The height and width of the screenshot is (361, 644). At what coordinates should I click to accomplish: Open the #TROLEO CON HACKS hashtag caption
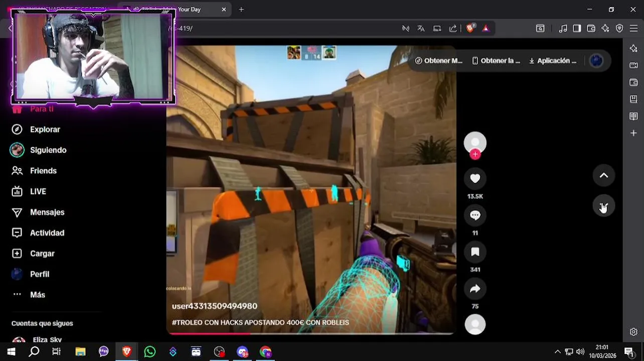pyautogui.click(x=260, y=322)
